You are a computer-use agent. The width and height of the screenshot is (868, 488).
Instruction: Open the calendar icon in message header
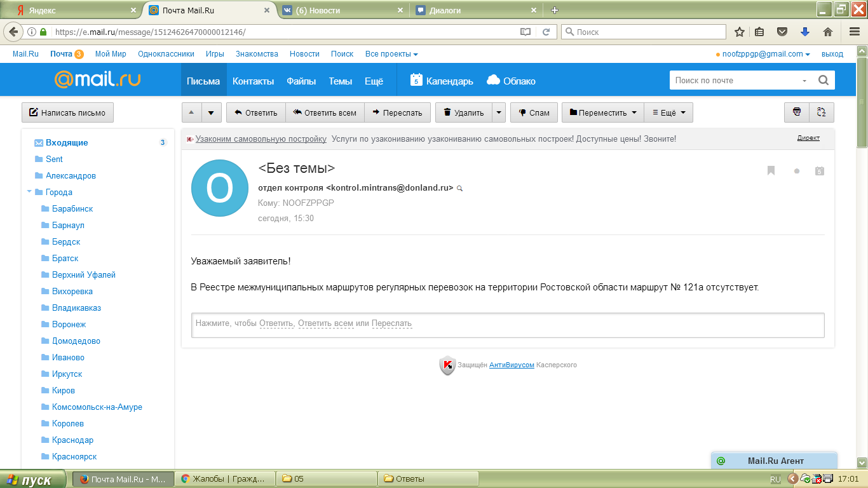click(x=820, y=170)
